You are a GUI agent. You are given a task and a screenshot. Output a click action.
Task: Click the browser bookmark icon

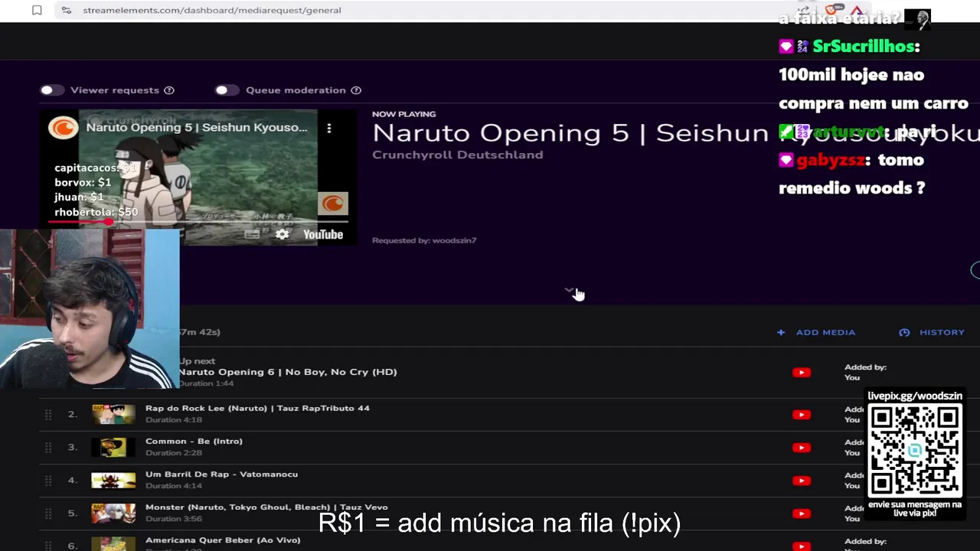(37, 10)
